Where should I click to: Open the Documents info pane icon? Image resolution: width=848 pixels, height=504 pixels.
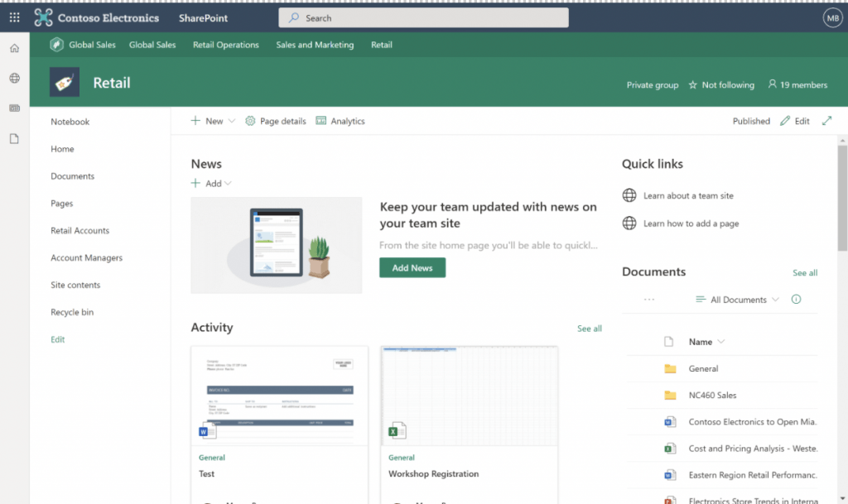[796, 300]
